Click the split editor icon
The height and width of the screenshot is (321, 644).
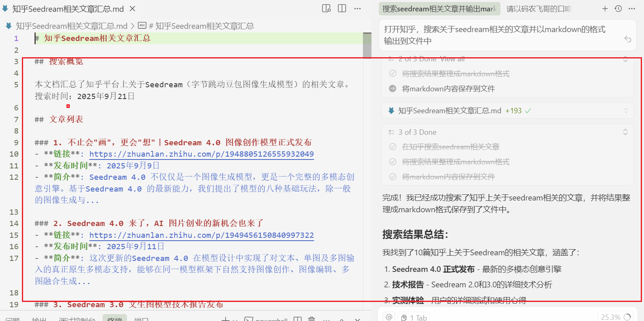click(342, 9)
